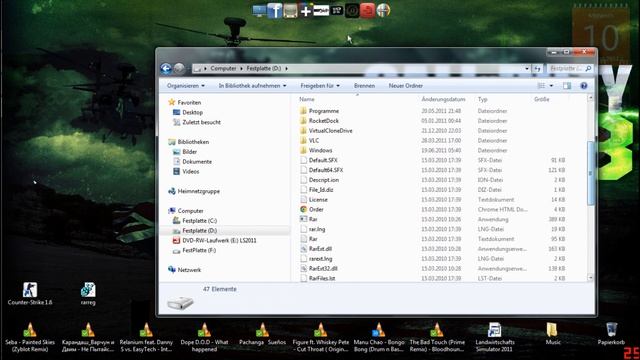Open Explorer help question mark icon

[584, 86]
